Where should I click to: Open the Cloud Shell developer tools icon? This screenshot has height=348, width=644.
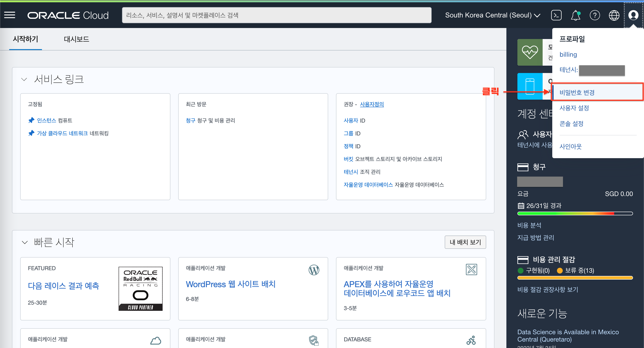click(556, 15)
